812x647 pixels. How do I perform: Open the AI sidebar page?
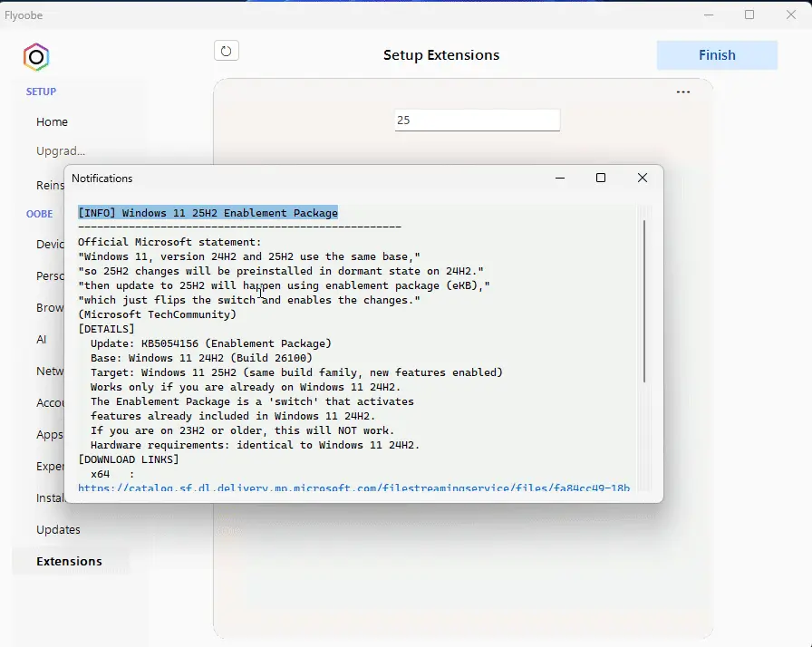[x=42, y=340]
